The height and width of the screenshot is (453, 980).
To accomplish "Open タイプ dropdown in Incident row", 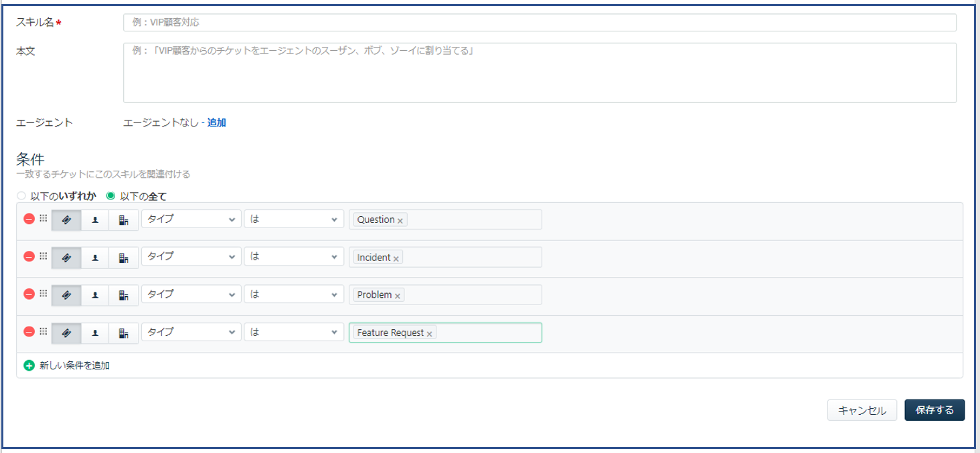I will coord(191,256).
